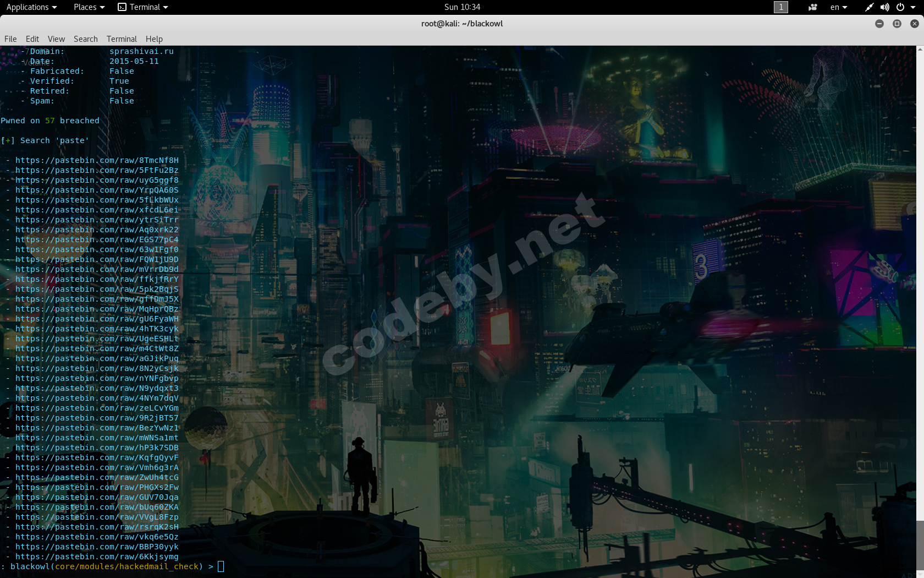Viewport: 924px width, 578px height.
Task: Open the wired network connection icon
Action: [x=869, y=7]
